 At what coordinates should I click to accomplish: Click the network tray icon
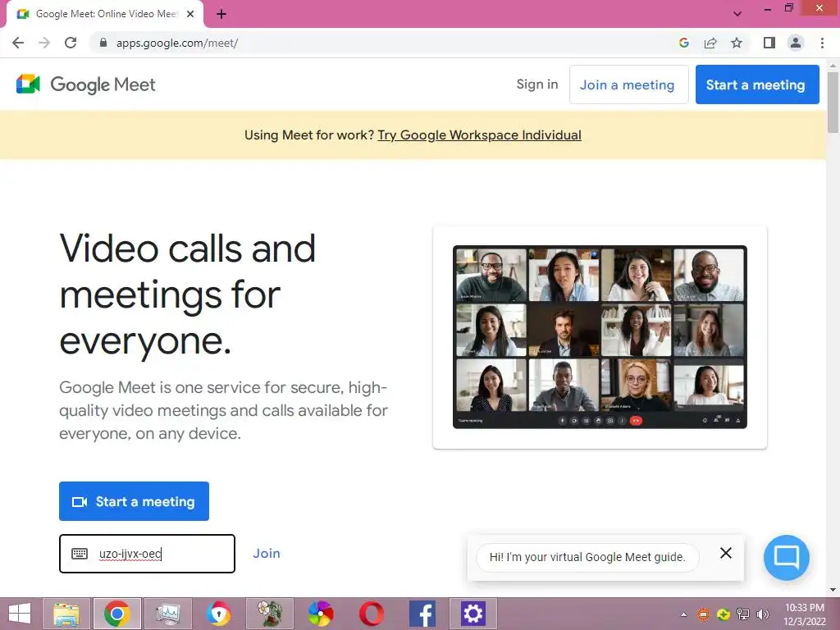click(x=743, y=614)
